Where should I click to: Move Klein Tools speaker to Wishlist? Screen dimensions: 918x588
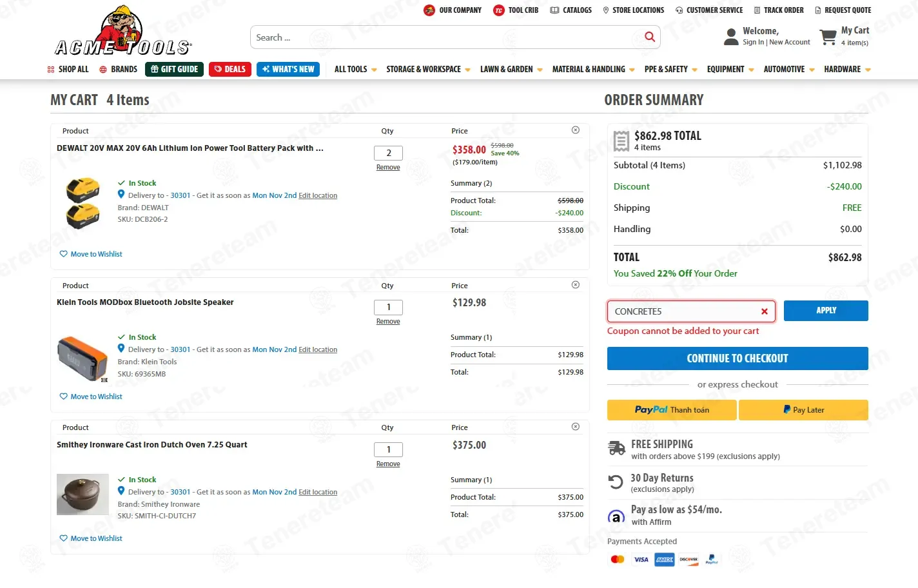click(91, 397)
